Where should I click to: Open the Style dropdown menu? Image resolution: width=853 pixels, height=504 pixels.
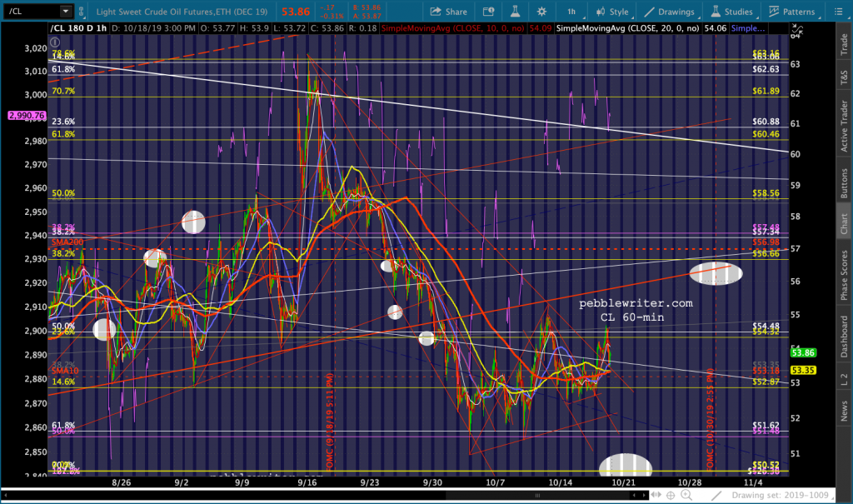coord(612,12)
